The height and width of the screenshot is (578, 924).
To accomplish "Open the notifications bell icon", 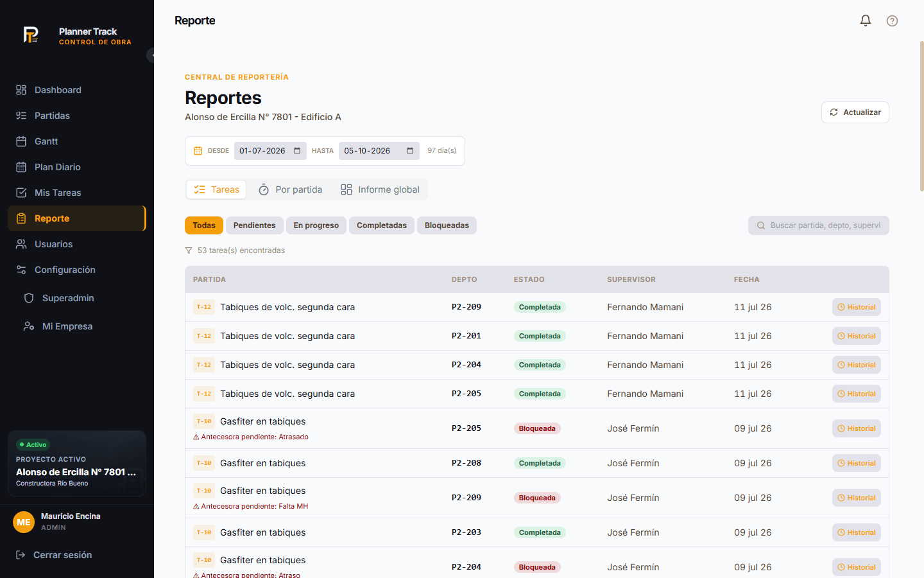I will point(866,21).
